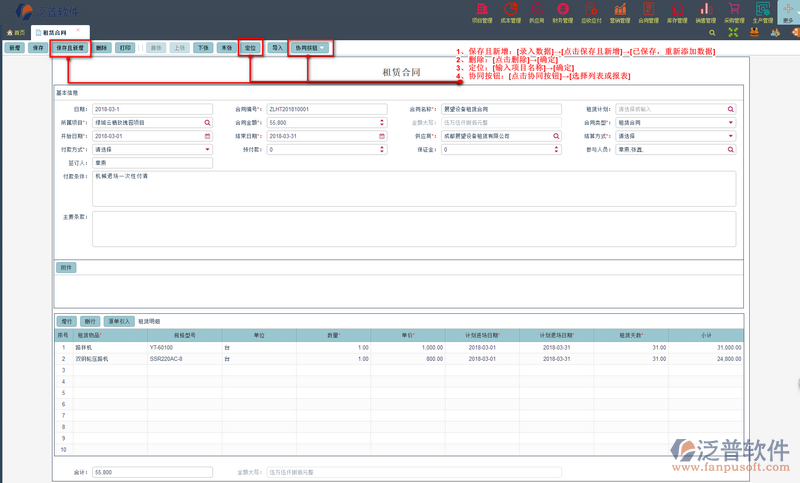This screenshot has width=800, height=483.
Task: Expand the 协同按钮 dropdown button
Action: point(309,47)
